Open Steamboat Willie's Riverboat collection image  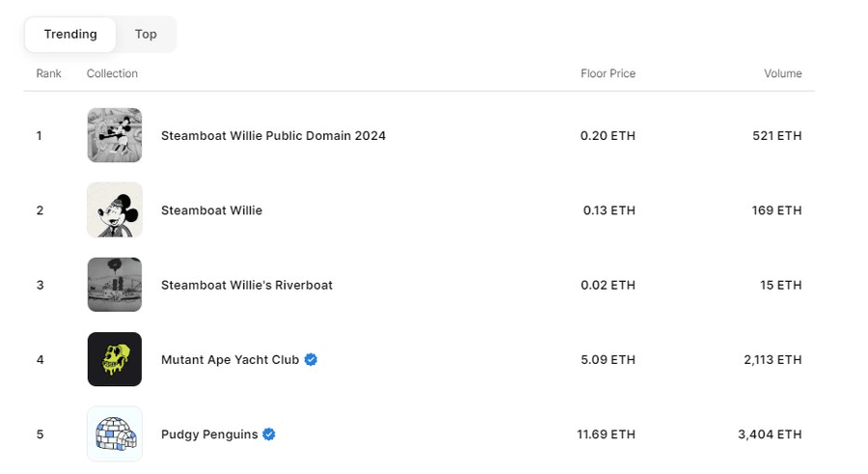click(114, 285)
